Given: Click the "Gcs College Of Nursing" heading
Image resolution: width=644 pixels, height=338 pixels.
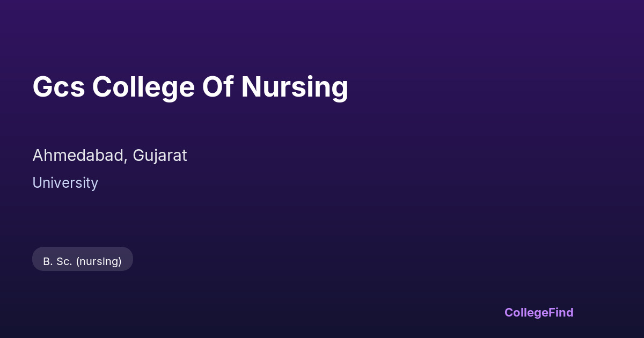Looking at the screenshot, I should click(x=190, y=87).
